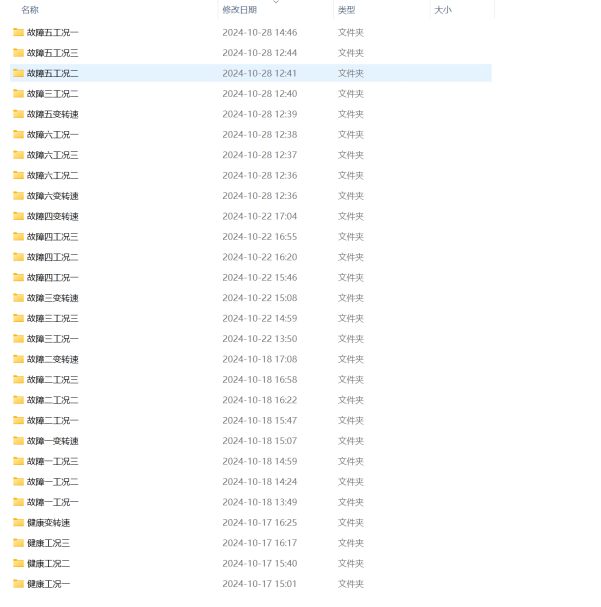Select the 健康变转速 folder icon
The width and height of the screenshot is (601, 607).
(x=18, y=522)
